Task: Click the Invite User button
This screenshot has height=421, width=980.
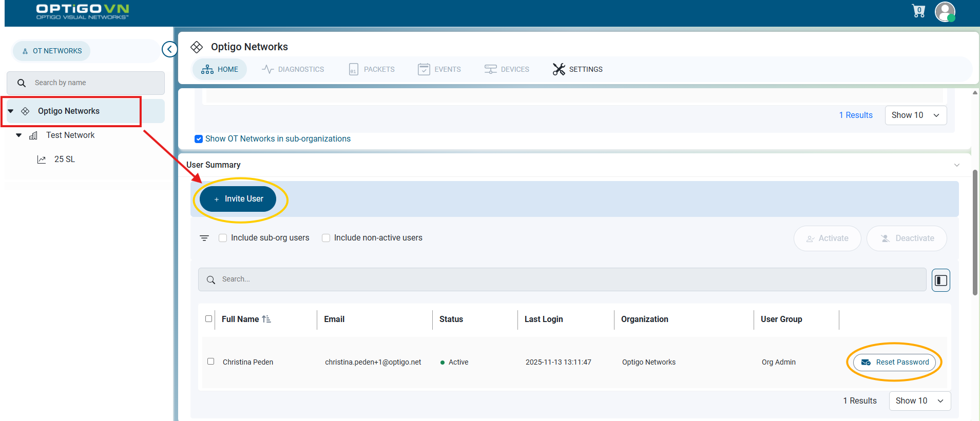Action: click(238, 199)
